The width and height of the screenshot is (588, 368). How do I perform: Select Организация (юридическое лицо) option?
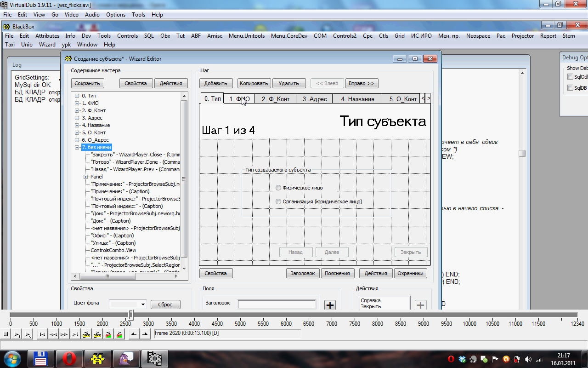pyautogui.click(x=278, y=201)
